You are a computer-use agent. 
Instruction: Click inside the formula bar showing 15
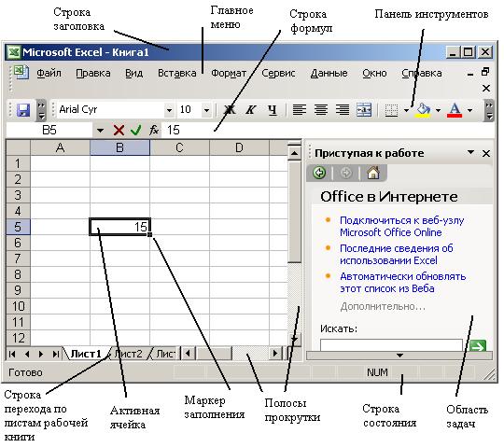tap(328, 130)
